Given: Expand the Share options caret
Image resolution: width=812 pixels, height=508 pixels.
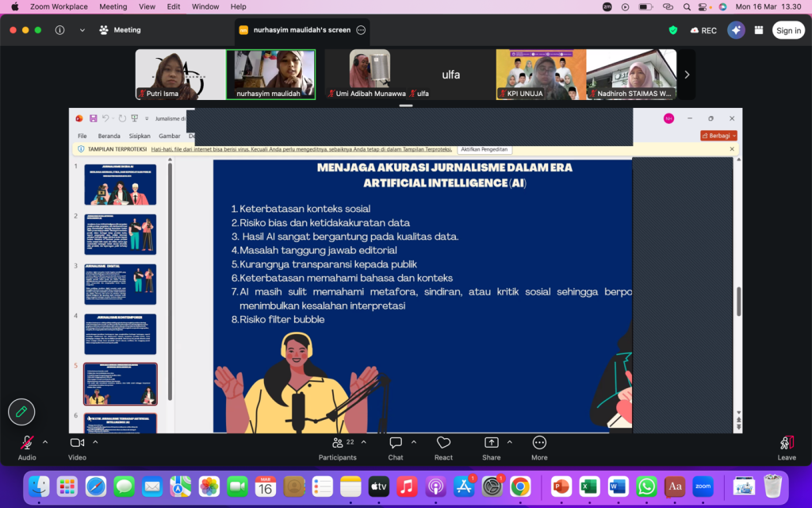Looking at the screenshot, I should pyautogui.click(x=510, y=442).
